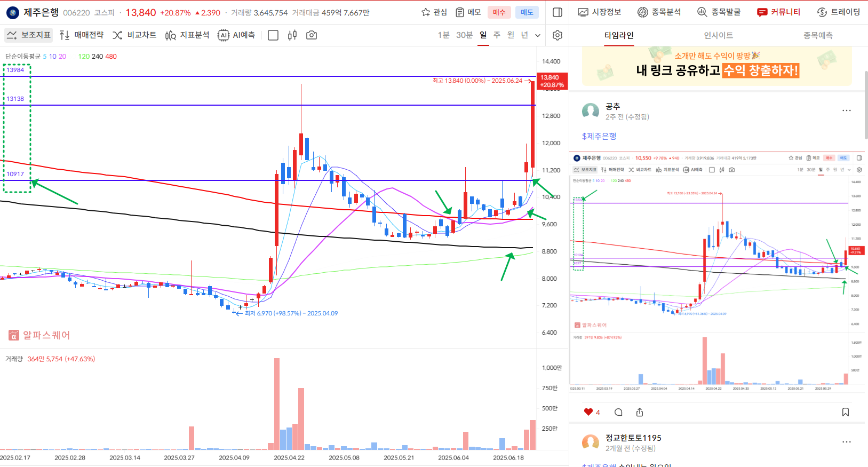The image size is (868, 467).
Task: Open the 커뮤니티 community menu
Action: pyautogui.click(x=778, y=12)
